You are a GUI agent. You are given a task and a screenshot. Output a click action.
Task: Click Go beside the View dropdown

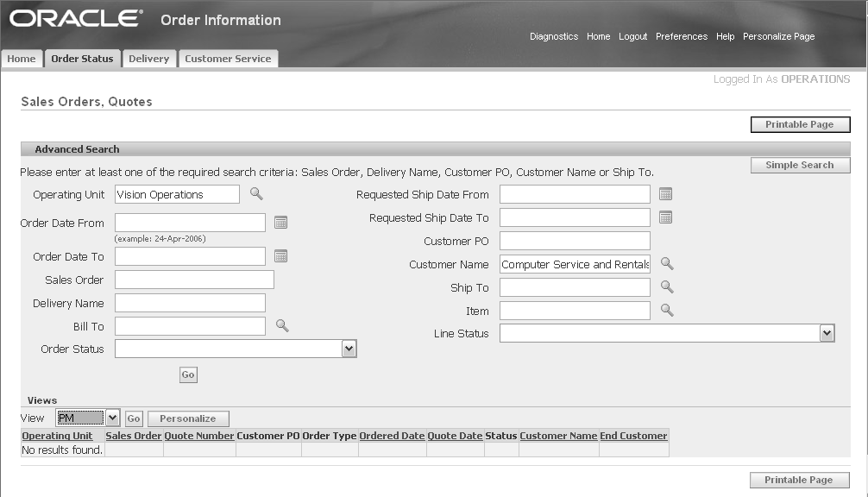[134, 418]
